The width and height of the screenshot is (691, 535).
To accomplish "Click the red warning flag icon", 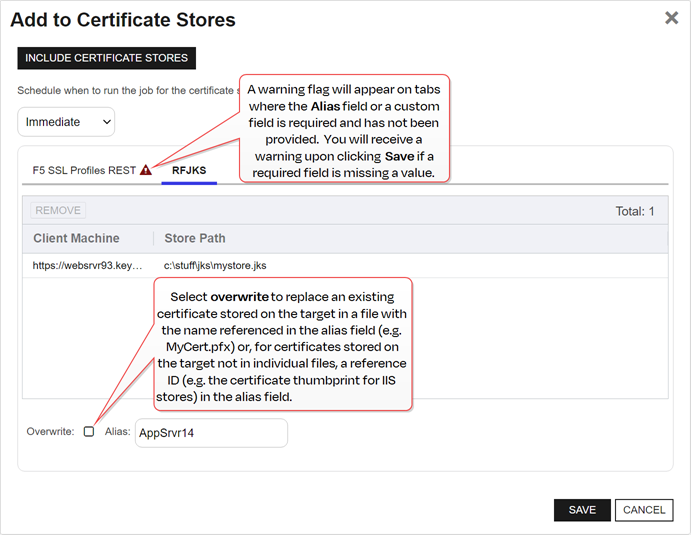I will pyautogui.click(x=146, y=170).
